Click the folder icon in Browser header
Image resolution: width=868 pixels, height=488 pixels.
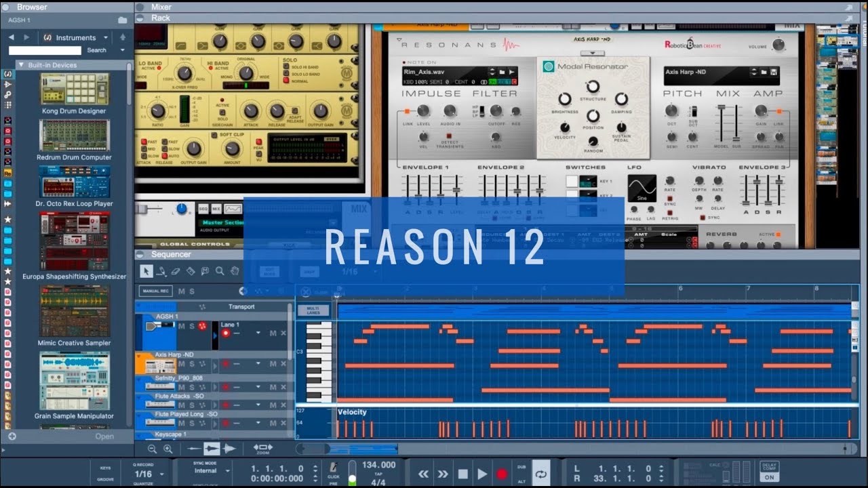[x=123, y=20]
